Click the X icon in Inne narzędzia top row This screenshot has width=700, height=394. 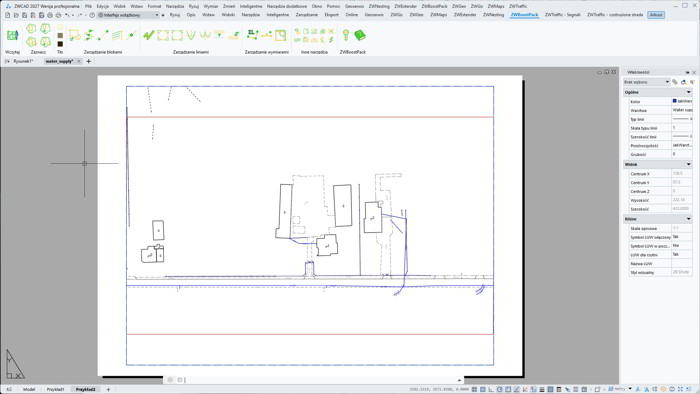point(331,31)
